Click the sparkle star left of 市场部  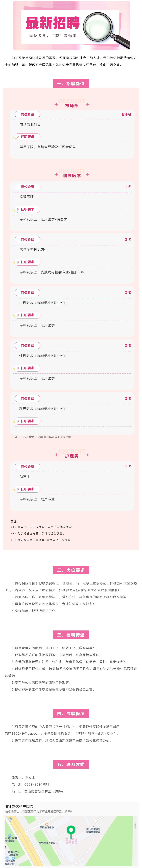click(56, 104)
